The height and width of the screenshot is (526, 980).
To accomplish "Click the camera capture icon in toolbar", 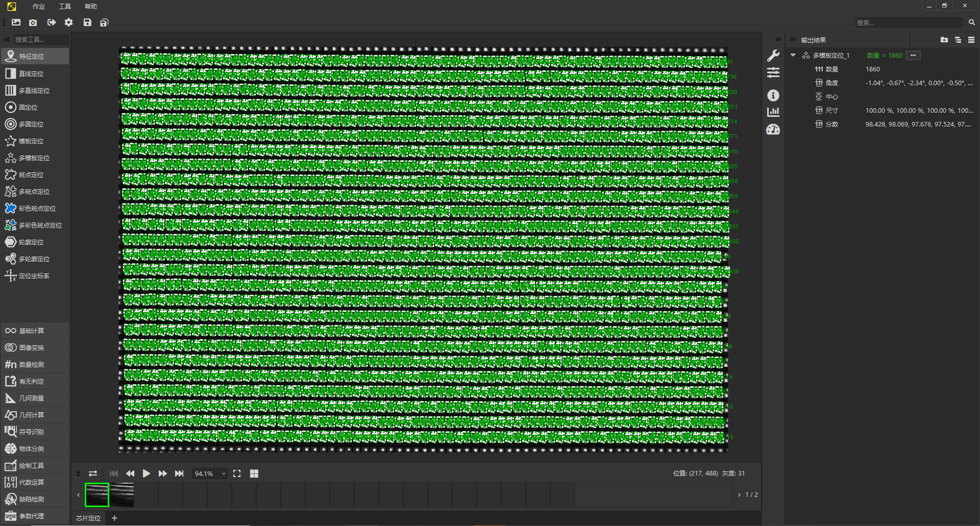I will click(33, 22).
